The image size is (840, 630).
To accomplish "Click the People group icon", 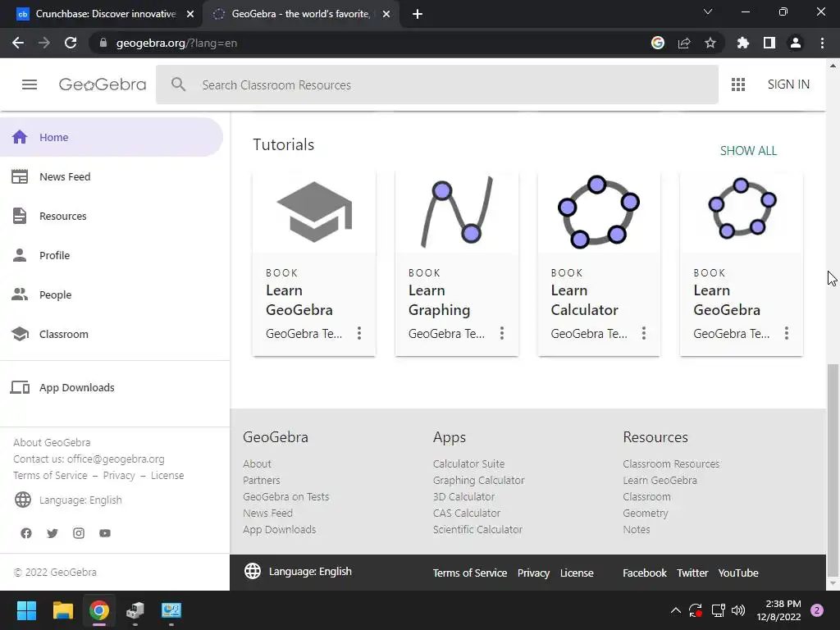I will point(20,294).
